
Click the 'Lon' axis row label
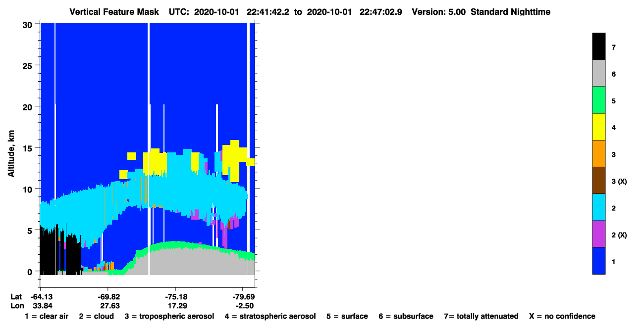pyautogui.click(x=16, y=306)
